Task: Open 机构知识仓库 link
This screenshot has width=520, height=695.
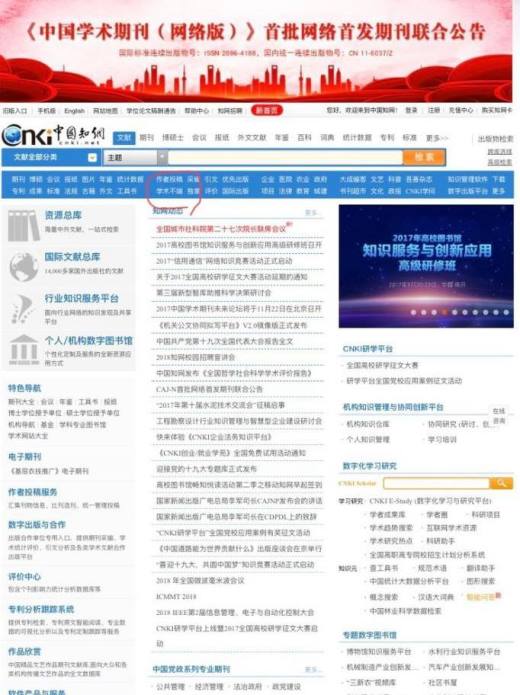Action: click(x=368, y=424)
